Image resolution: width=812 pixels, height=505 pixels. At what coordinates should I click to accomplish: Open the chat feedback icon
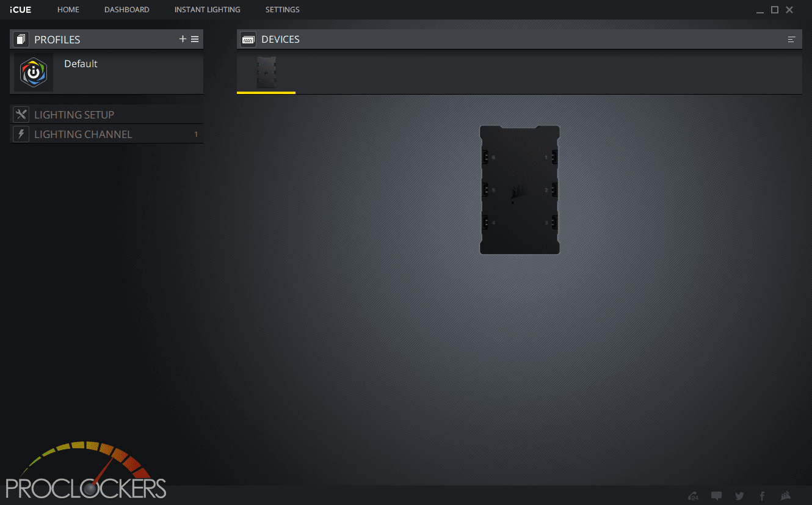coord(717,496)
